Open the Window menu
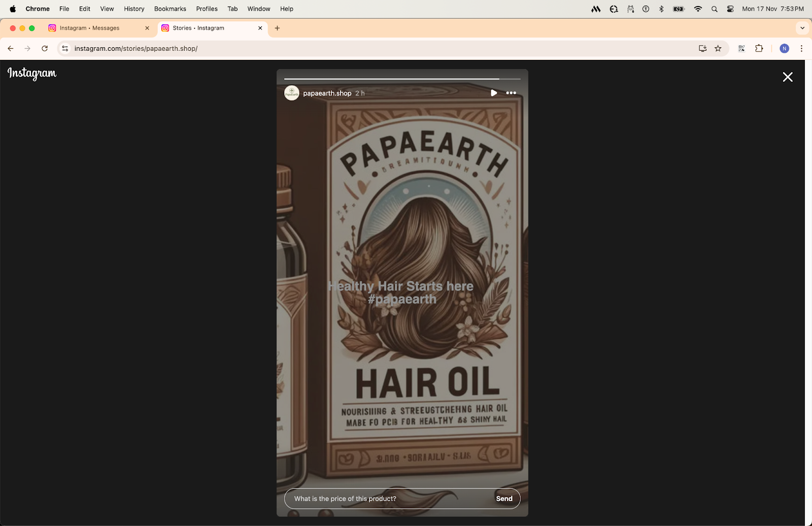This screenshot has width=812, height=526. click(259, 9)
